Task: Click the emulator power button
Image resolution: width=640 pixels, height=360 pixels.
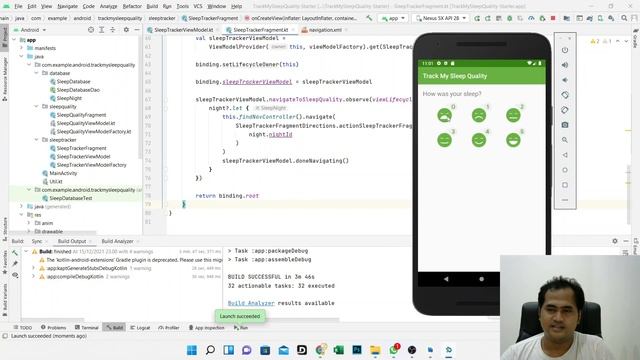Action: coord(565,50)
